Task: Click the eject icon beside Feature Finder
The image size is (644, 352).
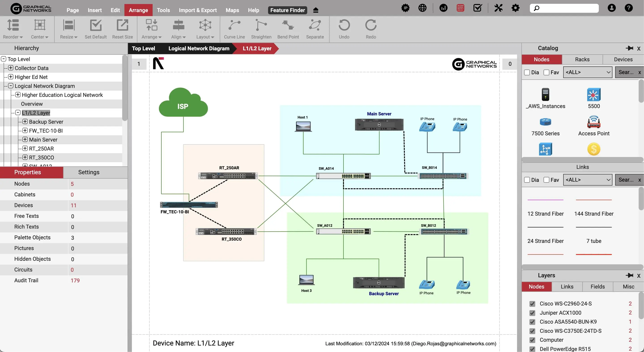Action: click(316, 10)
